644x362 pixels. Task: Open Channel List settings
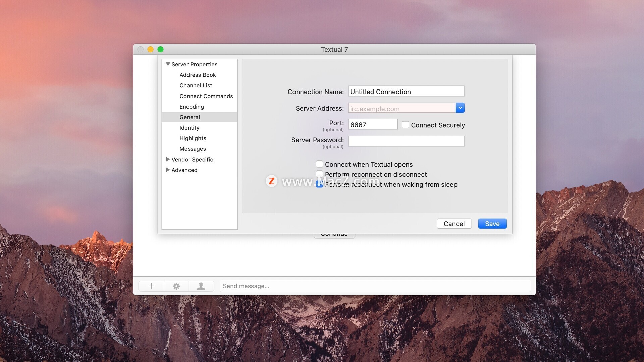[x=200, y=85]
